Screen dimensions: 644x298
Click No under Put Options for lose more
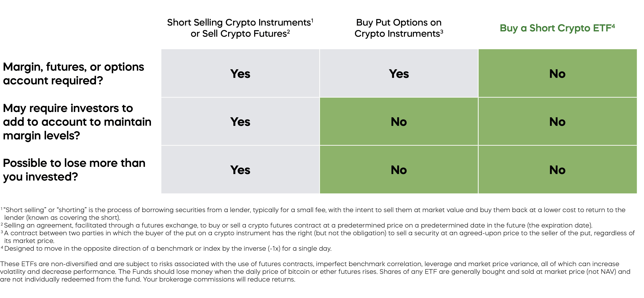399,170
